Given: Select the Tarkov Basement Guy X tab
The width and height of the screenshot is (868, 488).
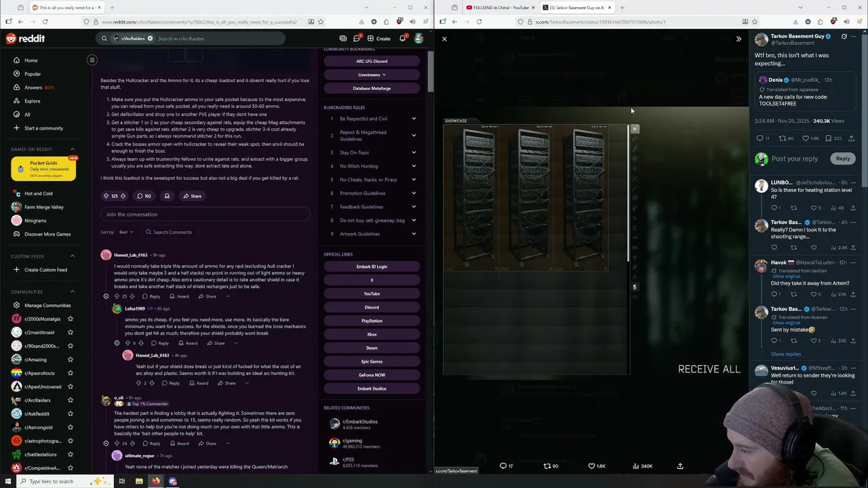Looking at the screenshot, I should tap(578, 7).
